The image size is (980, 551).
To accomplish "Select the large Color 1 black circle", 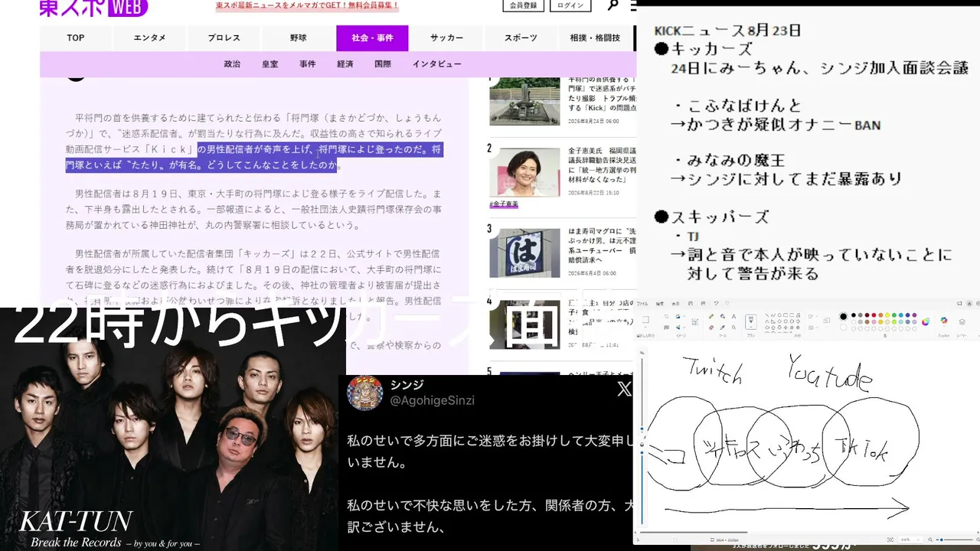I will (x=843, y=316).
